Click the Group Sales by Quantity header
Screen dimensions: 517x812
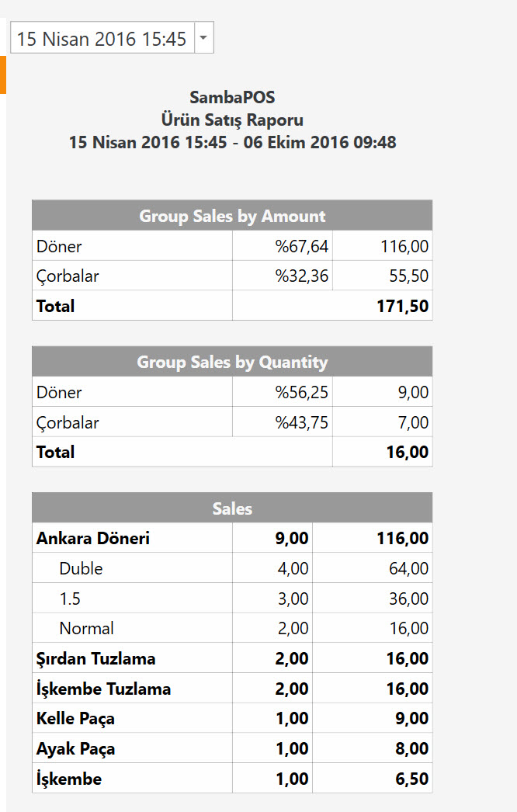(232, 362)
